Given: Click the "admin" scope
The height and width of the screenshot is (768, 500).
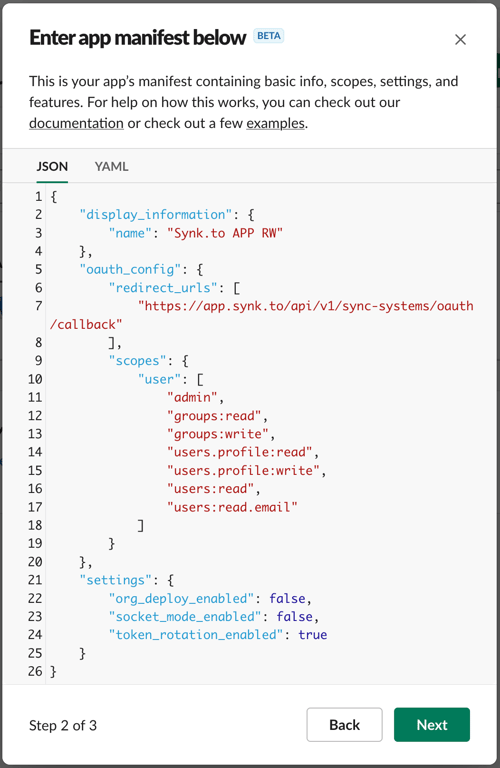Looking at the screenshot, I should [192, 397].
